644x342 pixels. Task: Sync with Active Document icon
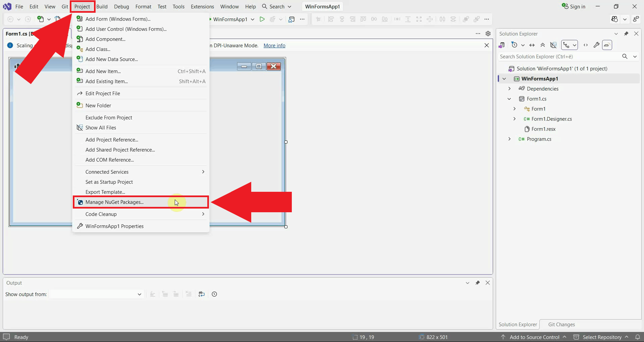pos(532,45)
